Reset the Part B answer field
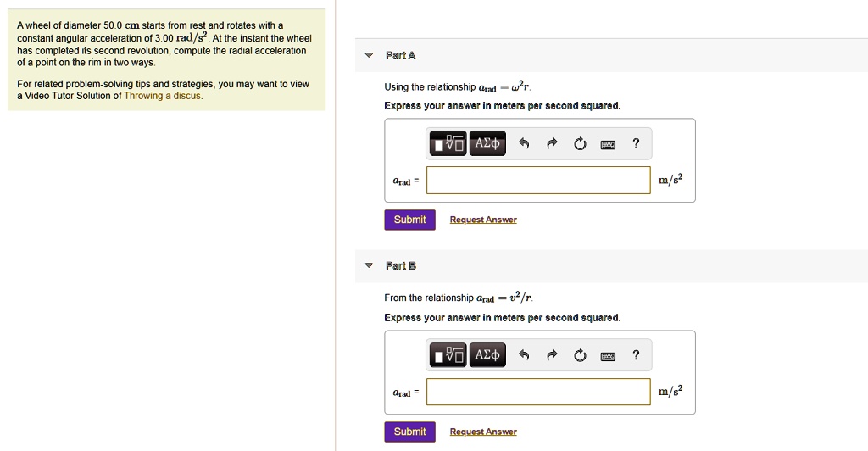The width and height of the screenshot is (868, 451). pyautogui.click(x=580, y=356)
